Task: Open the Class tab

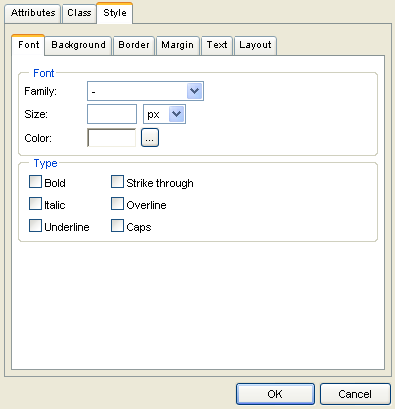Action: pyautogui.click(x=79, y=13)
